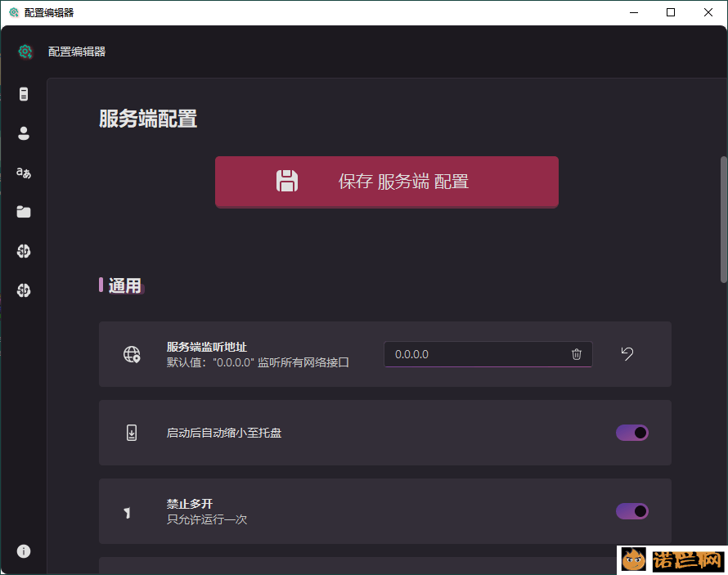The height and width of the screenshot is (575, 728).
Task: Save config with 保存 服务端 配置 button
Action: click(387, 182)
